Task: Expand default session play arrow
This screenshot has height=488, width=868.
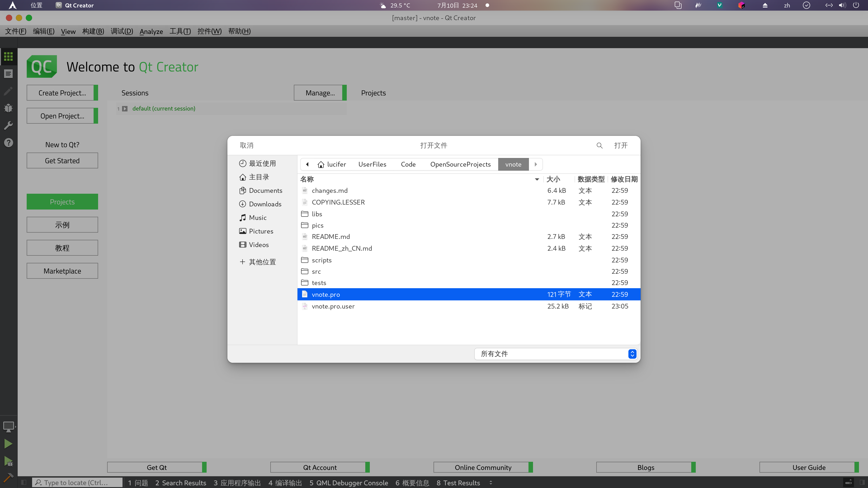Action: (x=125, y=108)
